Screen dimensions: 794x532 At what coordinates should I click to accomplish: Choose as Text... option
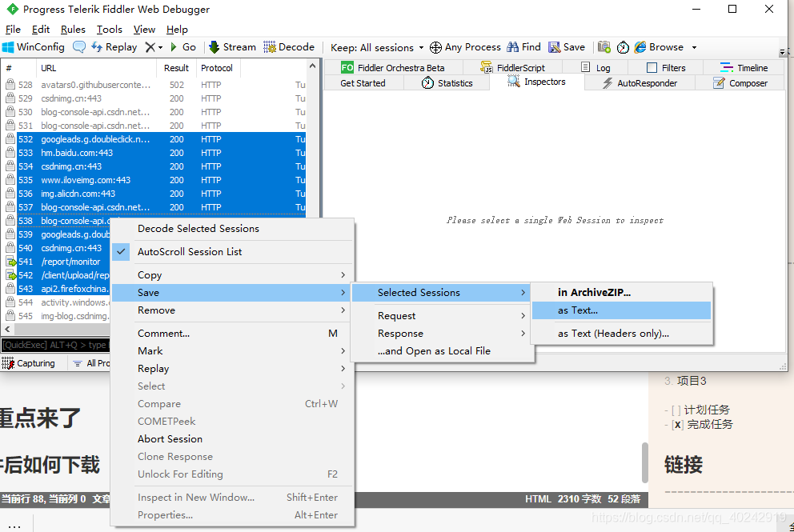click(x=622, y=310)
